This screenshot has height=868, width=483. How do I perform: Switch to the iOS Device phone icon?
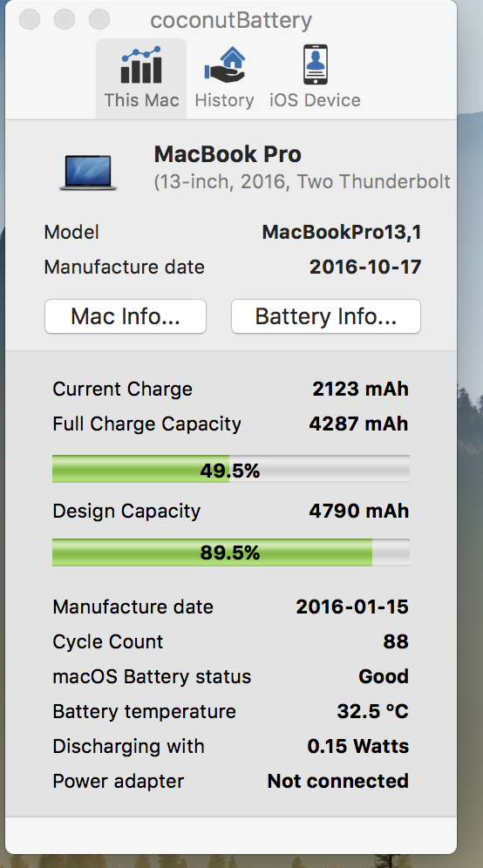coord(315,64)
